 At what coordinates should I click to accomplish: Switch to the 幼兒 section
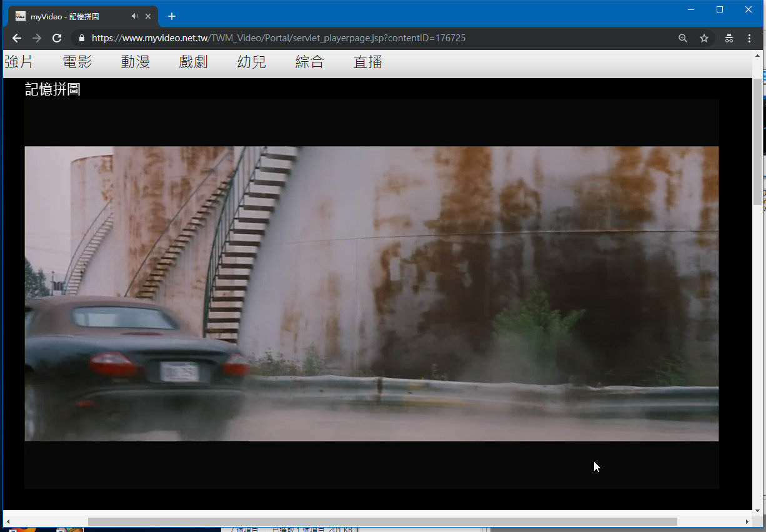pyautogui.click(x=252, y=62)
